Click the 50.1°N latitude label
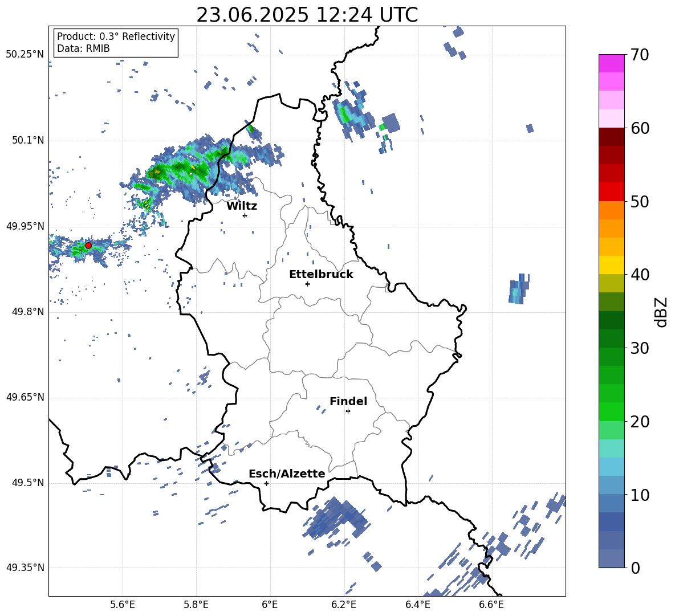The width and height of the screenshot is (675, 616). 28,141
